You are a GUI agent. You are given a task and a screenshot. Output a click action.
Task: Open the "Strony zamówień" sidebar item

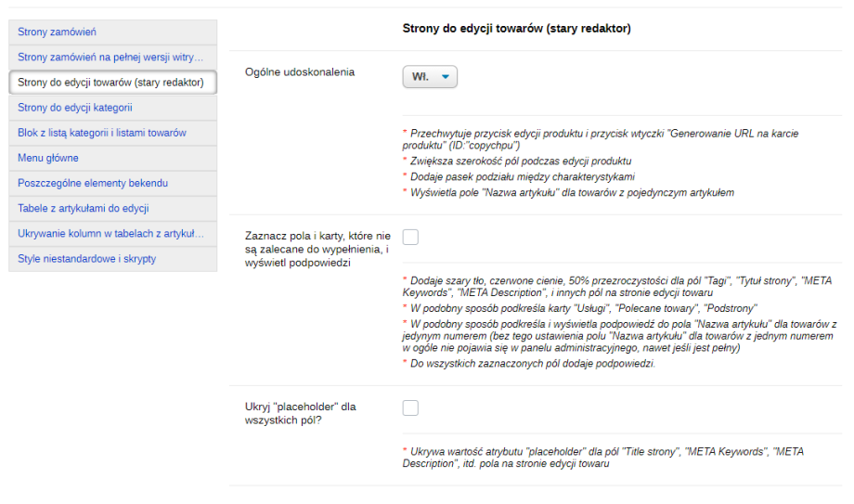(x=56, y=32)
